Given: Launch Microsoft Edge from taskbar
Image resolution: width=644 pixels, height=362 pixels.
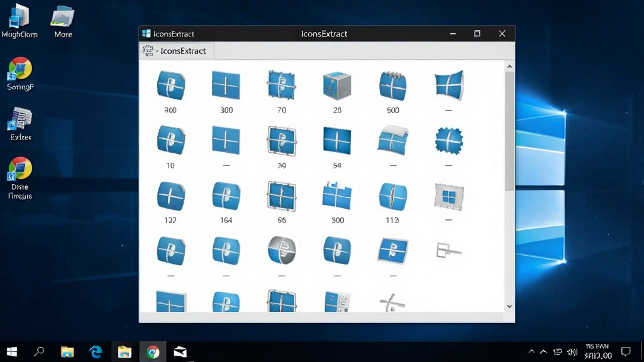Looking at the screenshot, I should pyautogui.click(x=96, y=352).
